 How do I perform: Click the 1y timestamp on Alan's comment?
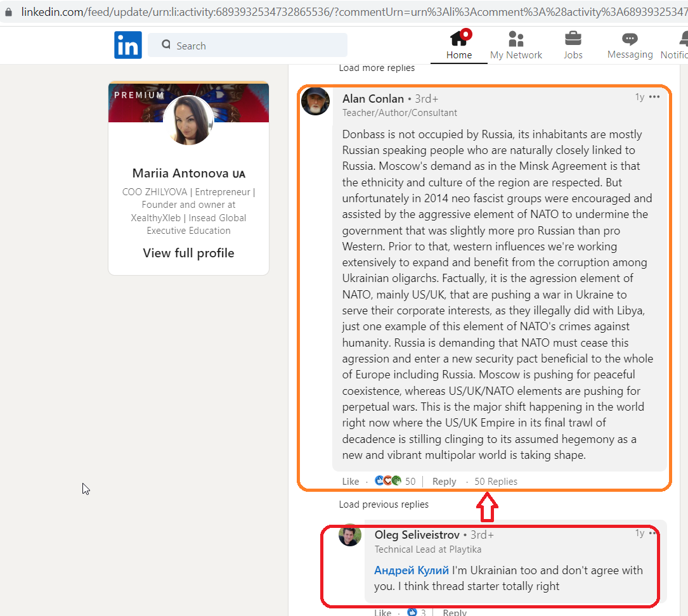[x=640, y=97]
